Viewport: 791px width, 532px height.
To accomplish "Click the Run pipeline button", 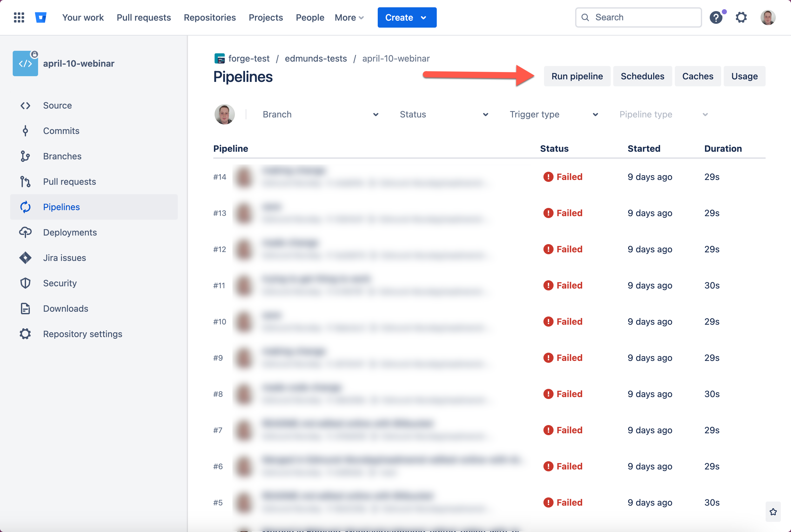I will click(x=577, y=76).
